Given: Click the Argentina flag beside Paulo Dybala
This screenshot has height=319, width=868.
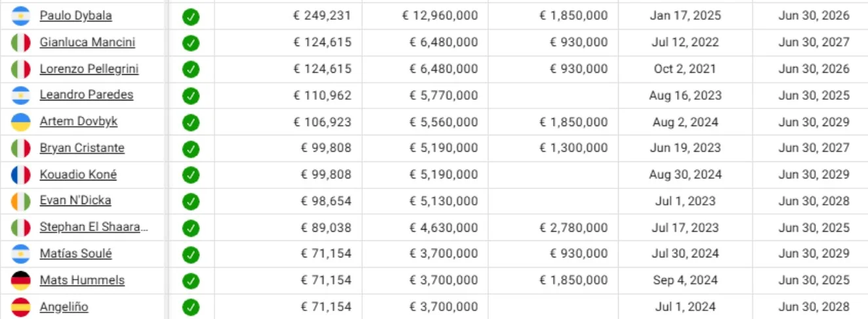Looking at the screenshot, I should coord(21,16).
